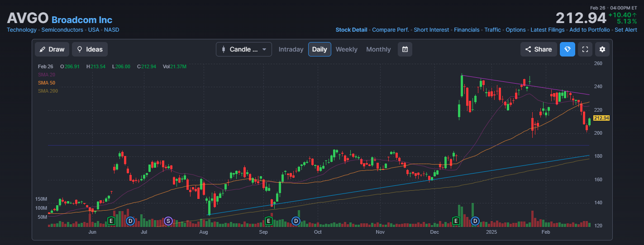Open the Short Interest link
644x245 pixels.
pyautogui.click(x=431, y=30)
